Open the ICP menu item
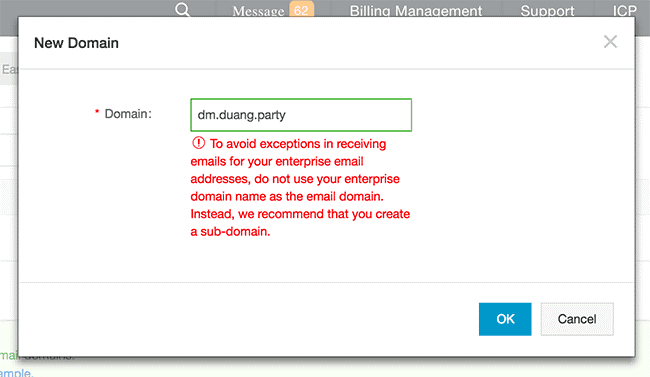Screen dimensions: 650x377 click(x=624, y=11)
